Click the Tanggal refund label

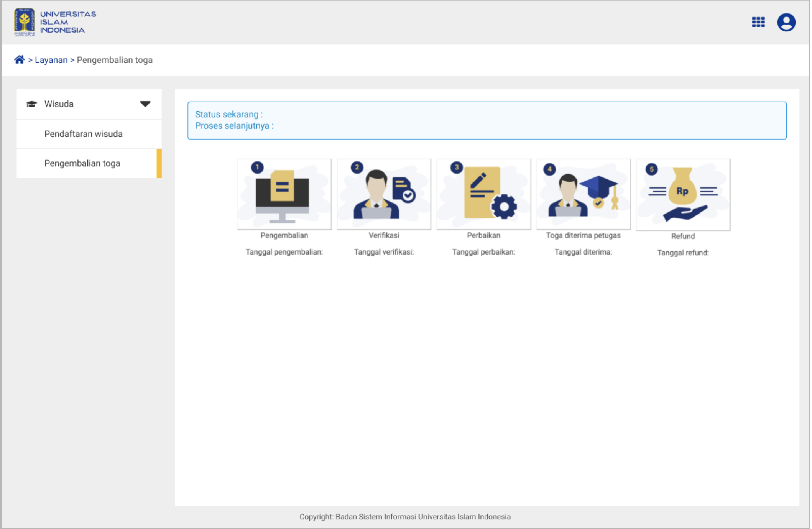pyautogui.click(x=683, y=253)
